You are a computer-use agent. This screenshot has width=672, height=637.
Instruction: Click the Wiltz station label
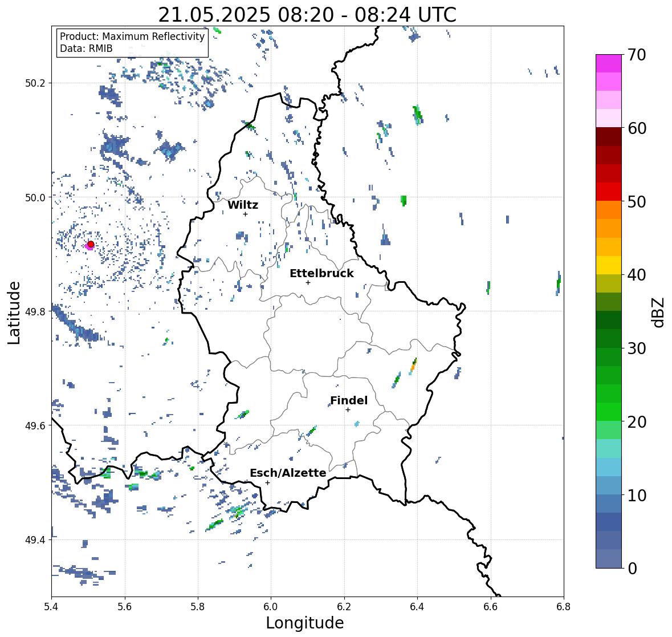pyautogui.click(x=243, y=205)
